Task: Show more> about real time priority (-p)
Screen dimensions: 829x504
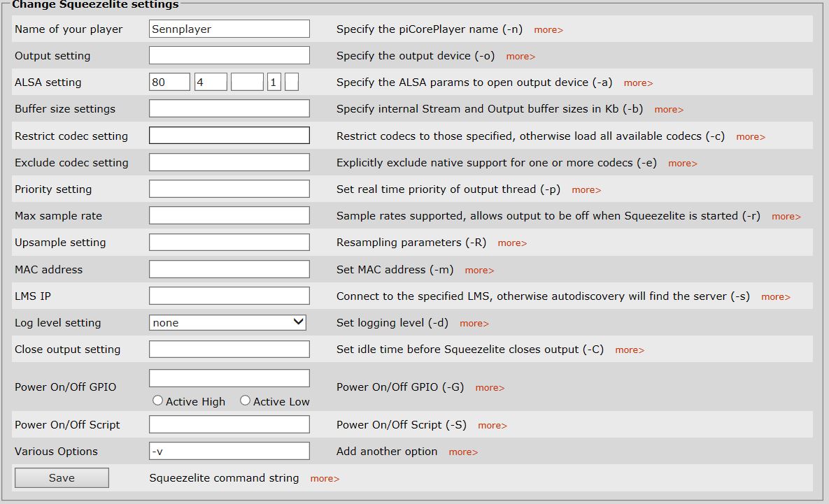Action: [x=586, y=190]
